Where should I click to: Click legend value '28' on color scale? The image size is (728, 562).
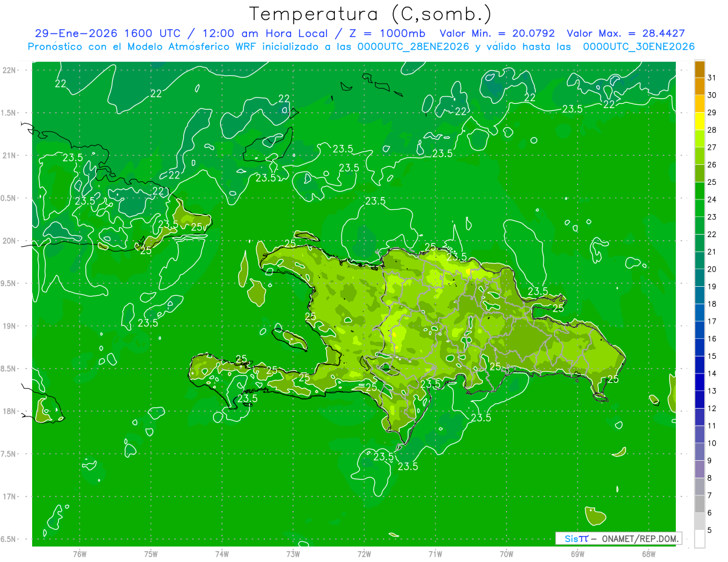(x=712, y=130)
